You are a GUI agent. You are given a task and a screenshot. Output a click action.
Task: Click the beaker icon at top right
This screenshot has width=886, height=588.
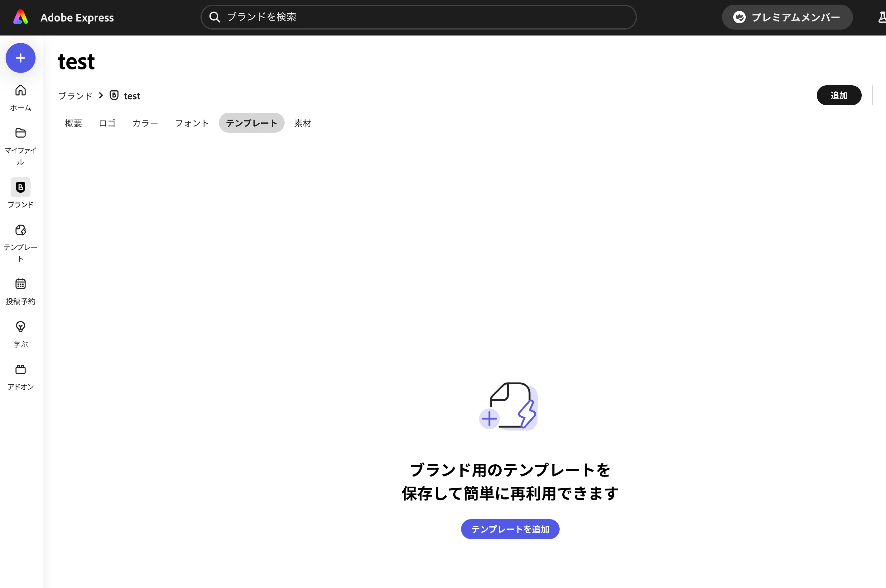coord(882,17)
